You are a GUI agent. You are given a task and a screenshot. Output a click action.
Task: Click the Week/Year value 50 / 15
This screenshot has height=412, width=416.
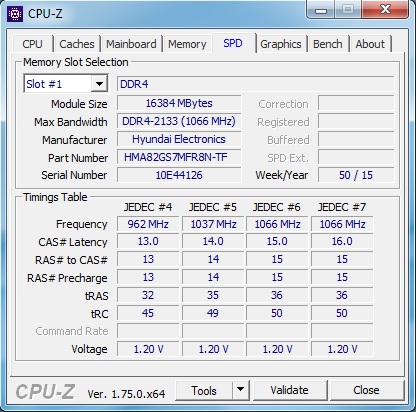356,175
